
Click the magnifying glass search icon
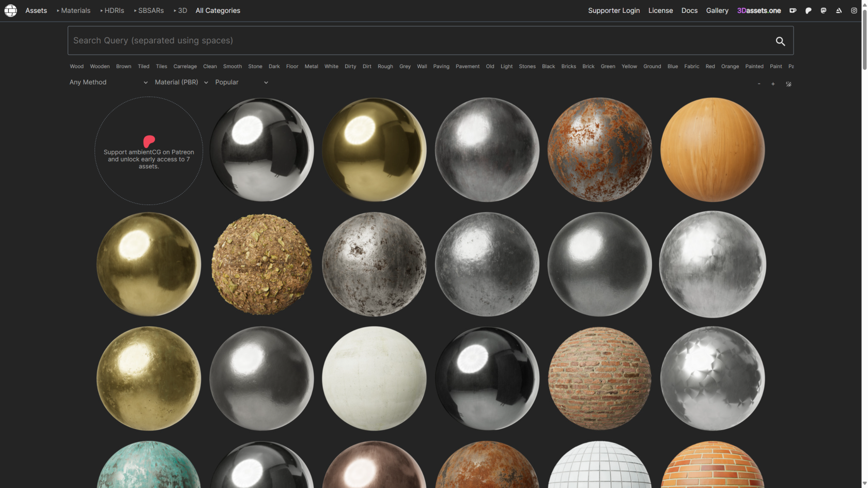[x=780, y=41]
